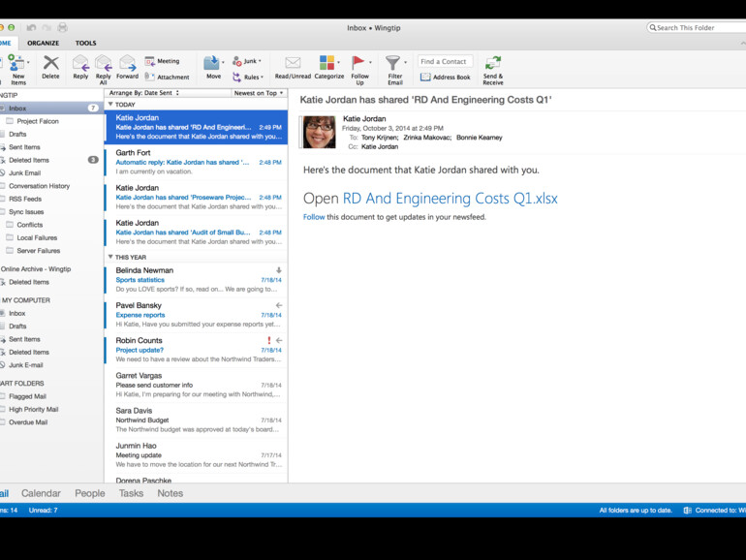Click the Send & Receive icon
Viewport: 746px width, 560px height.
click(493, 63)
